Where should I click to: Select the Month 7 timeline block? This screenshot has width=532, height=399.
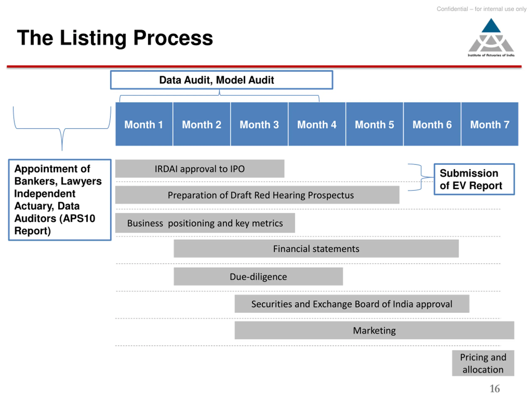[x=490, y=124]
